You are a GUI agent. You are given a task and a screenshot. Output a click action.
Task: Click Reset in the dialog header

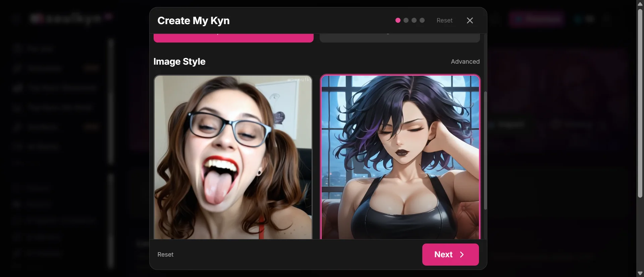coord(444,20)
